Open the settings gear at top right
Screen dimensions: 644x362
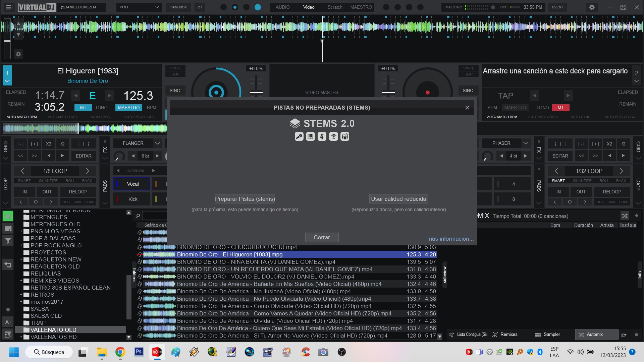pos(592,7)
